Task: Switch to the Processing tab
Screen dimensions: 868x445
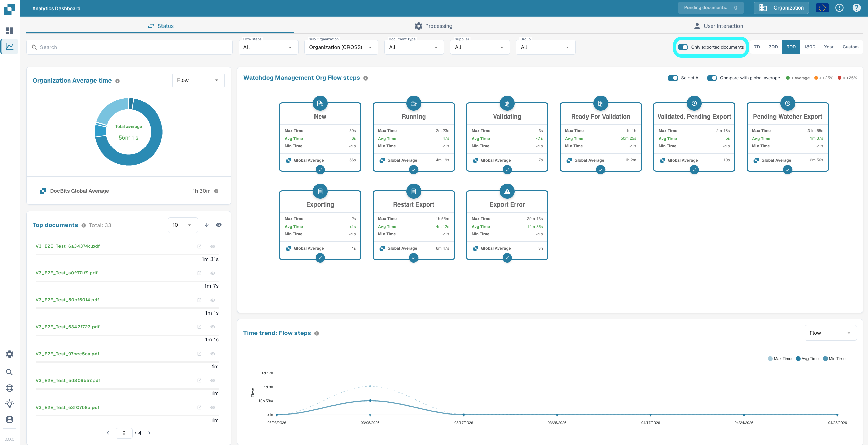Action: [x=433, y=26]
